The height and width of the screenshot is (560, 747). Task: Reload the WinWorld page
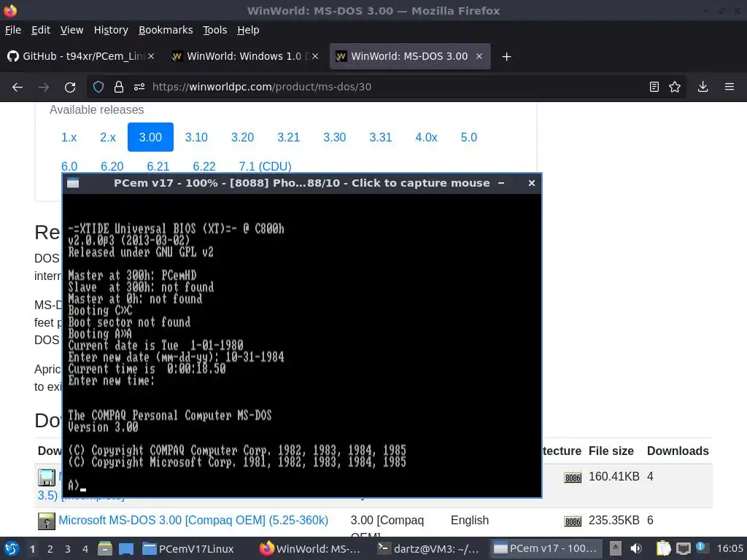pyautogui.click(x=70, y=87)
